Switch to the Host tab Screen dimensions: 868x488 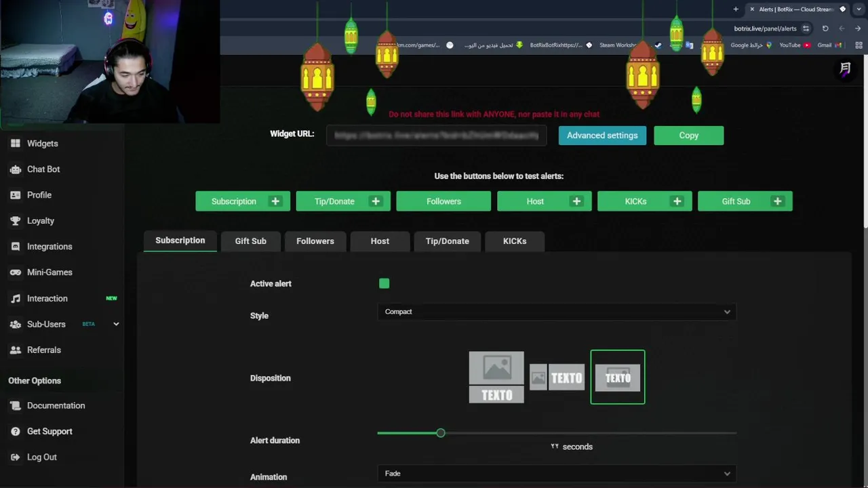(380, 241)
